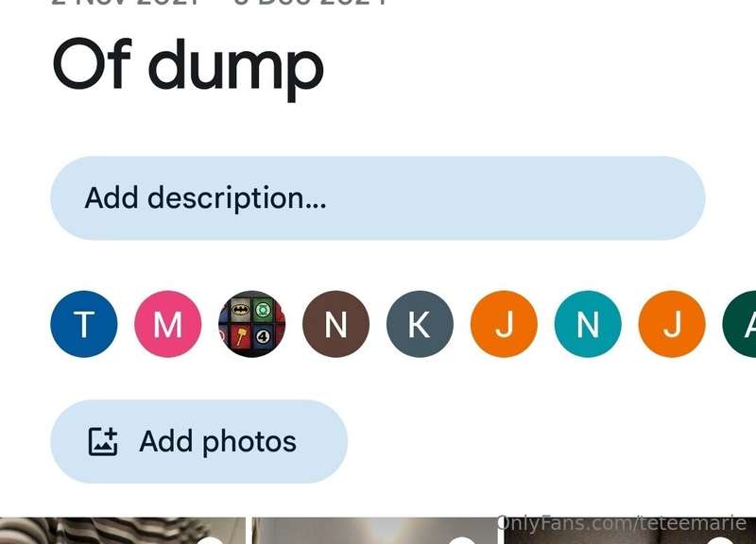Image resolution: width=756 pixels, height=544 pixels.
Task: Open the dark green A avatar
Action: coord(740,324)
